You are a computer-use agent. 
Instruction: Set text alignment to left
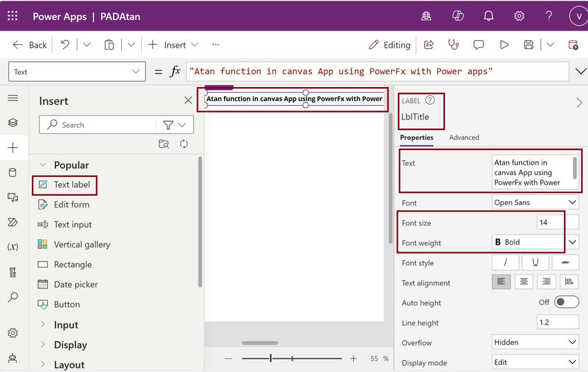502,281
